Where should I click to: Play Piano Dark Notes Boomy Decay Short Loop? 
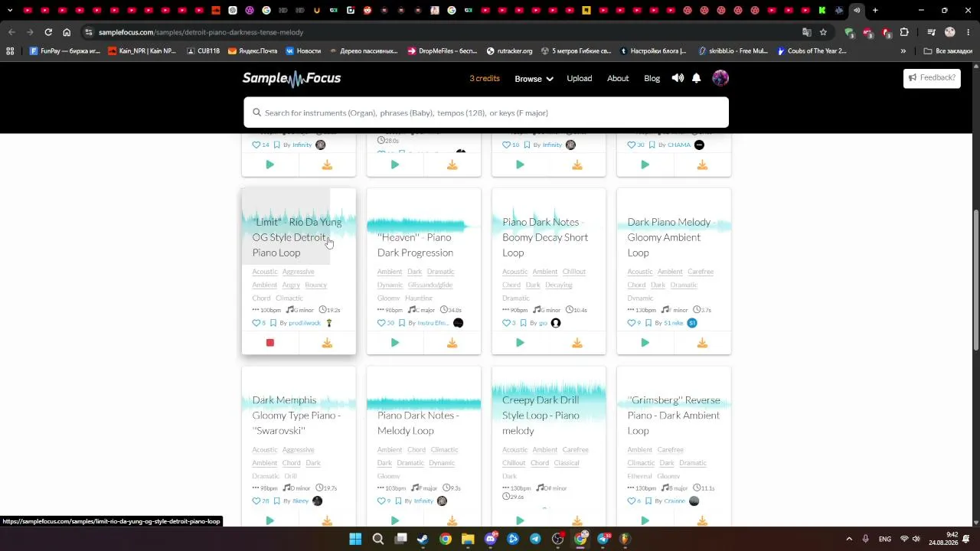tap(520, 343)
